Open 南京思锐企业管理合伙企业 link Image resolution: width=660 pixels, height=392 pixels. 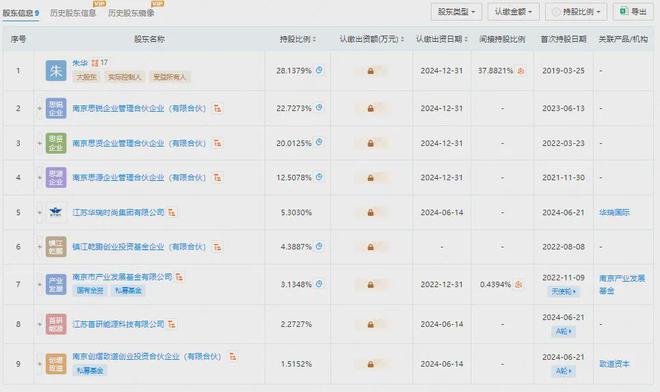(139, 108)
